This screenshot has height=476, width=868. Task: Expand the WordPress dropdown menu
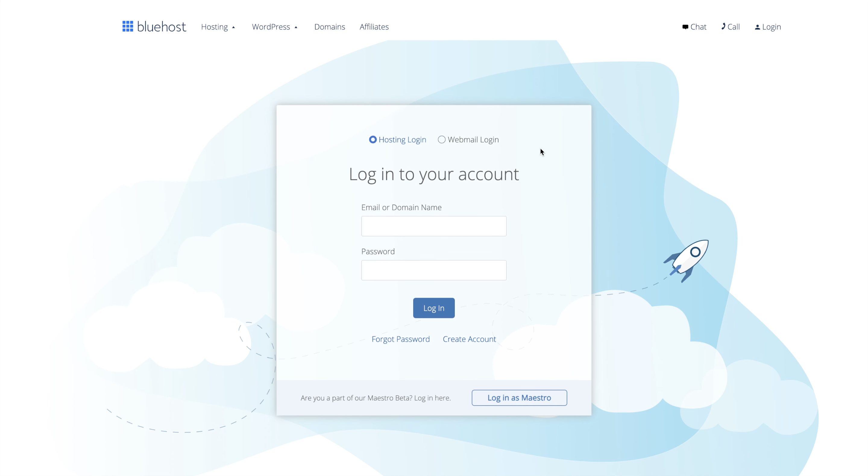pyautogui.click(x=275, y=27)
